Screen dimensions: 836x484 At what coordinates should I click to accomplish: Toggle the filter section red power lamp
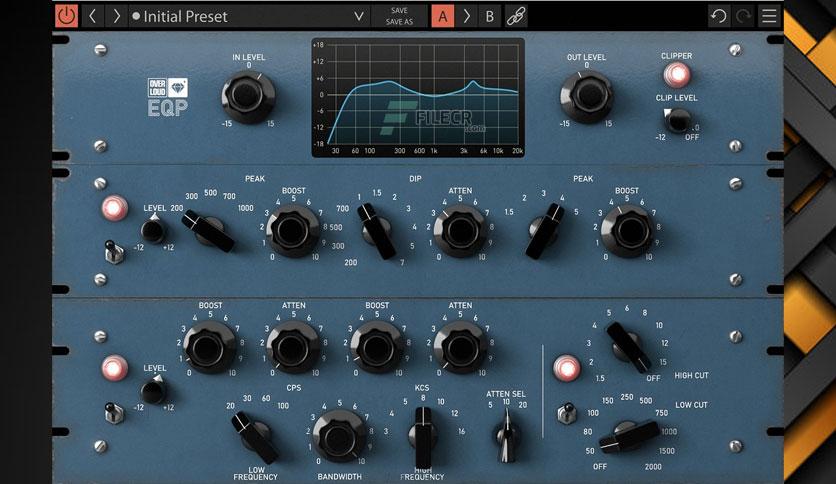566,368
